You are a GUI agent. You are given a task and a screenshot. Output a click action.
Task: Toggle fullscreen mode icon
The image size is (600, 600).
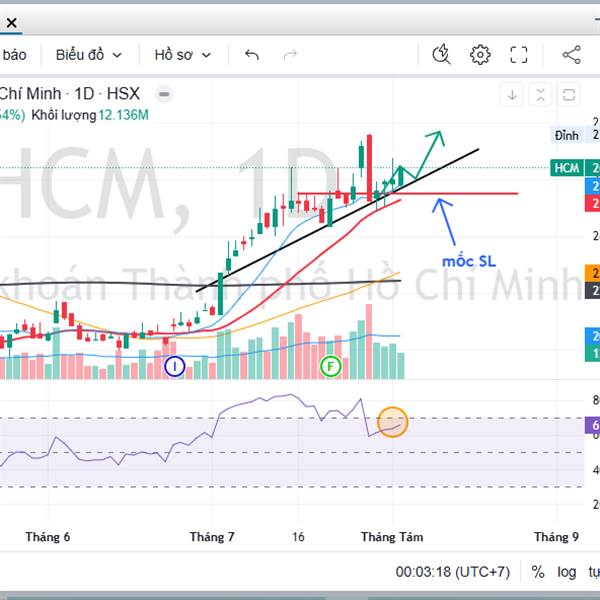click(x=519, y=54)
